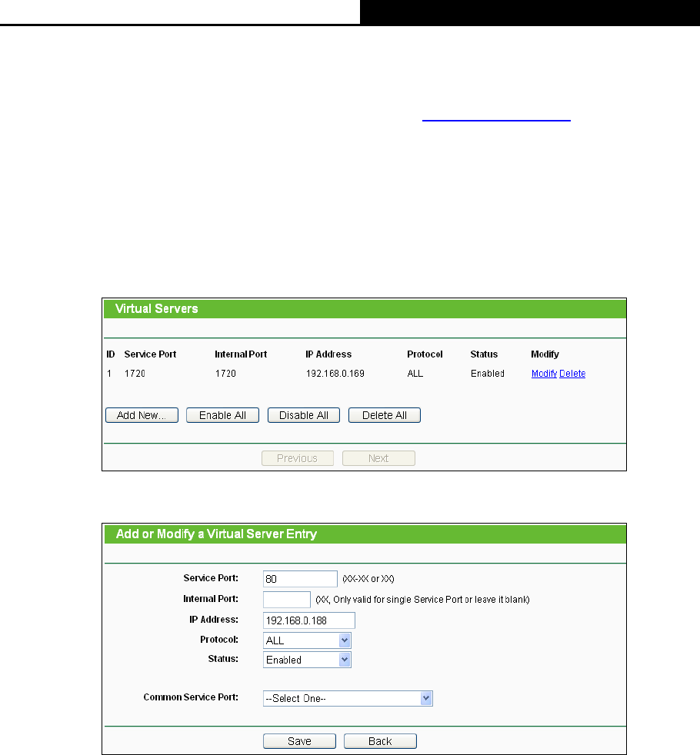Viewport: 700px width, 755px height.
Task: Click the (XX-XX or XX) hint text
Action: click(x=368, y=579)
